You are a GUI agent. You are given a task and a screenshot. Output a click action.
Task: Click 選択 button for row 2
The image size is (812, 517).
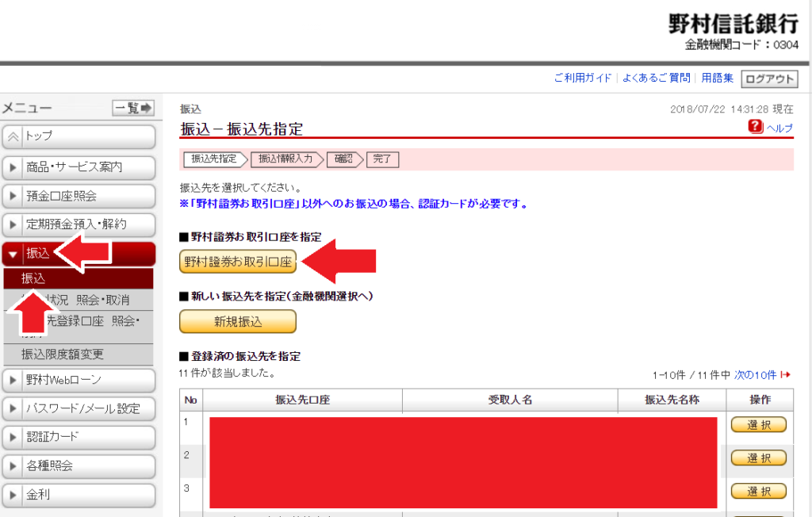[759, 458]
